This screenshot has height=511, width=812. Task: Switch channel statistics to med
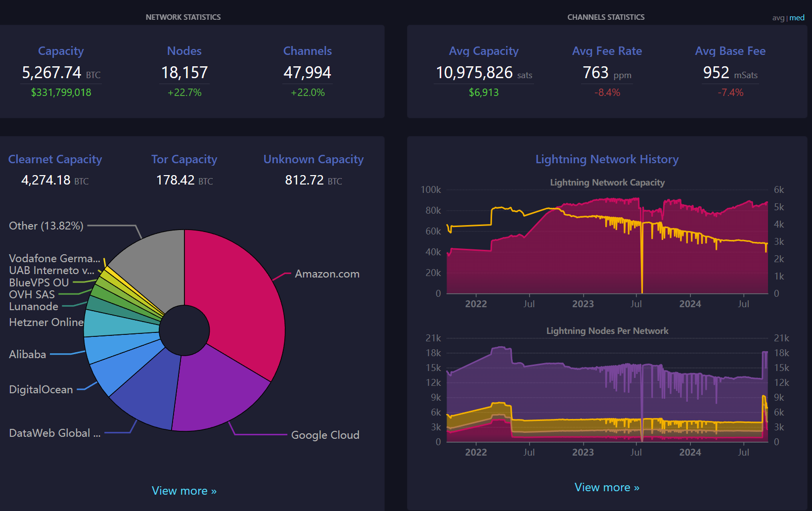797,18
